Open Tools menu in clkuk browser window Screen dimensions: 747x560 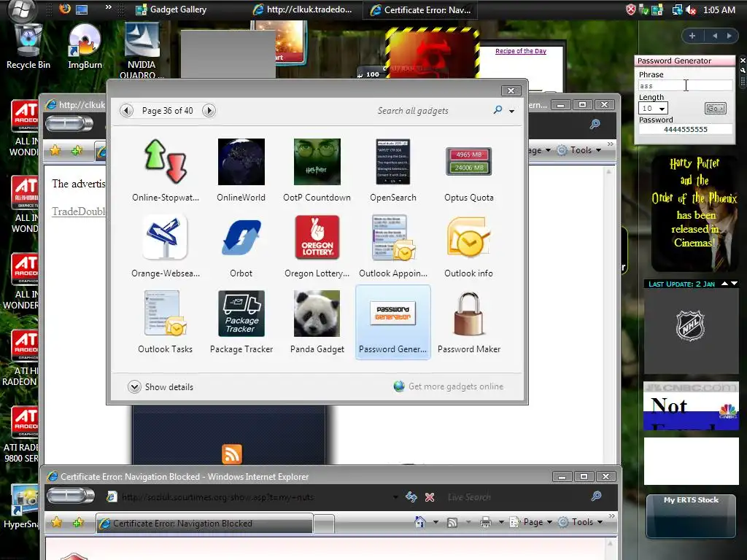579,150
